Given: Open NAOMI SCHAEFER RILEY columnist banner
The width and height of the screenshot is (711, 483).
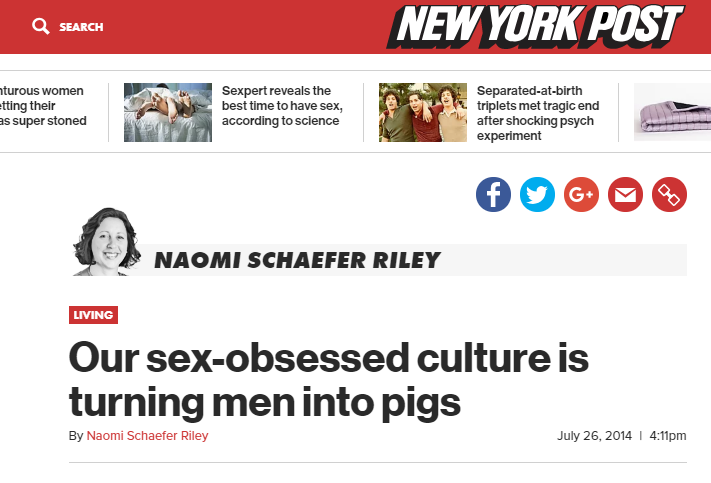Looking at the screenshot, I should pyautogui.click(x=297, y=260).
